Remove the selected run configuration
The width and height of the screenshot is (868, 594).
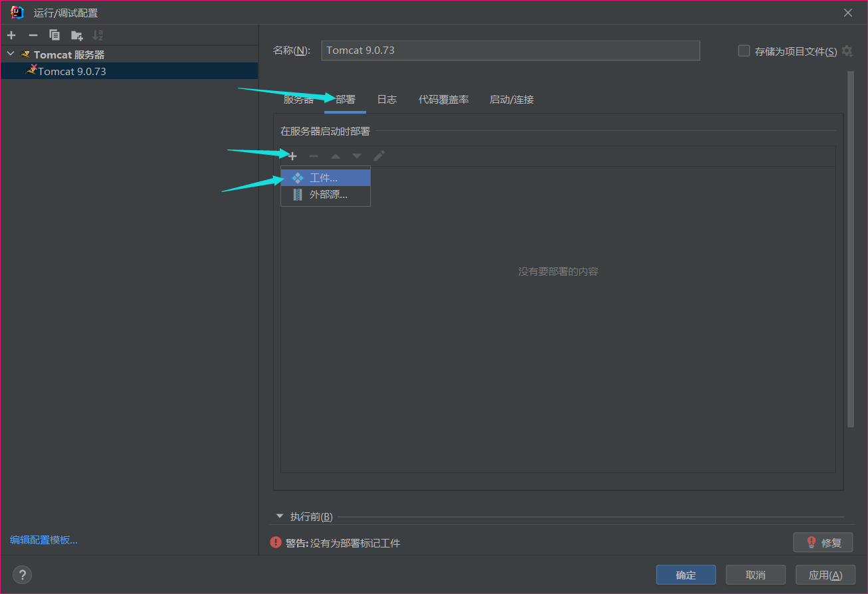(x=33, y=35)
